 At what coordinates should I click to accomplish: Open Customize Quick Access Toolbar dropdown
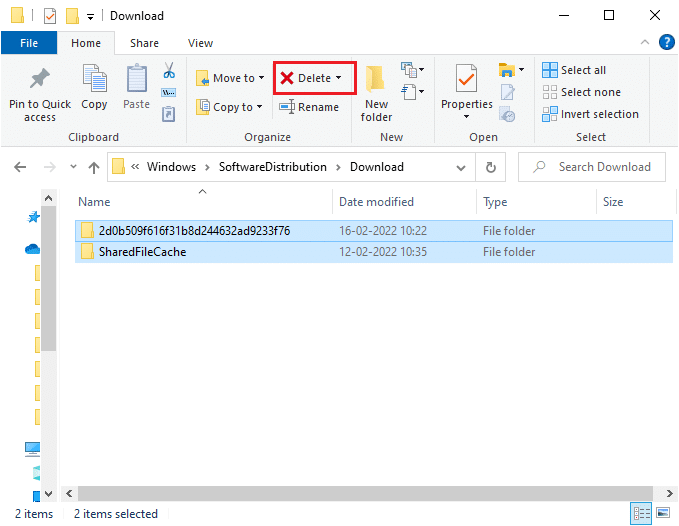pyautogui.click(x=91, y=17)
